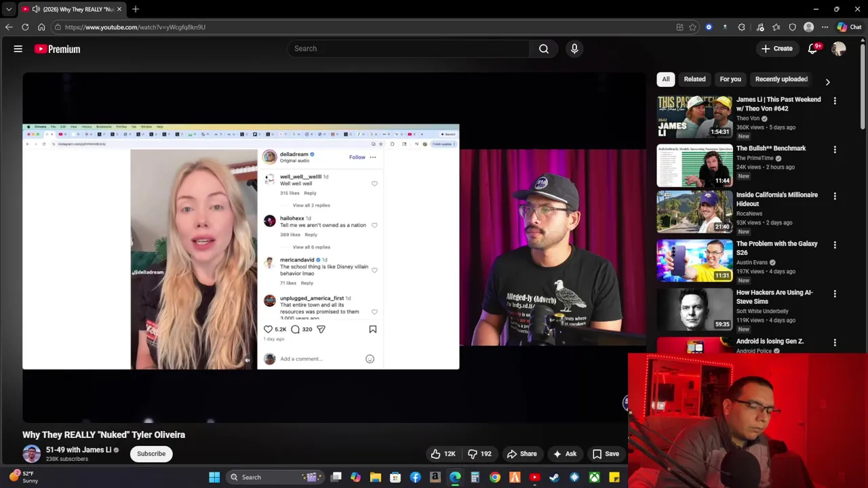This screenshot has width=868, height=488.
Task: Click the browser back arrow
Action: click(9, 27)
